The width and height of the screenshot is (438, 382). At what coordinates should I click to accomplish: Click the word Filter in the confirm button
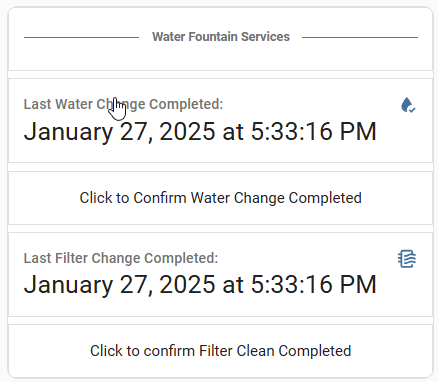[x=216, y=351]
